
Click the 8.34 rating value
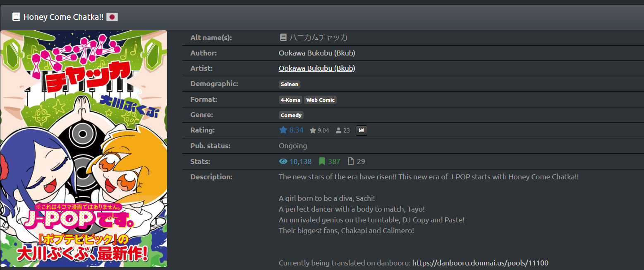(296, 130)
